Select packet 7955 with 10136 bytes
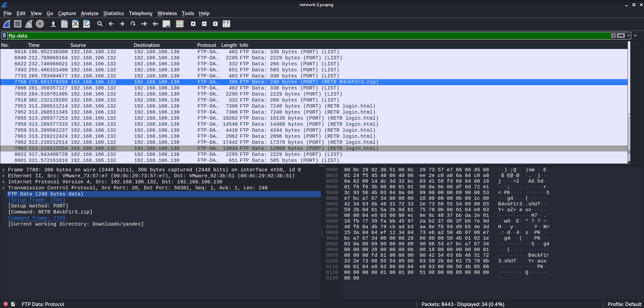 click(x=314, y=118)
